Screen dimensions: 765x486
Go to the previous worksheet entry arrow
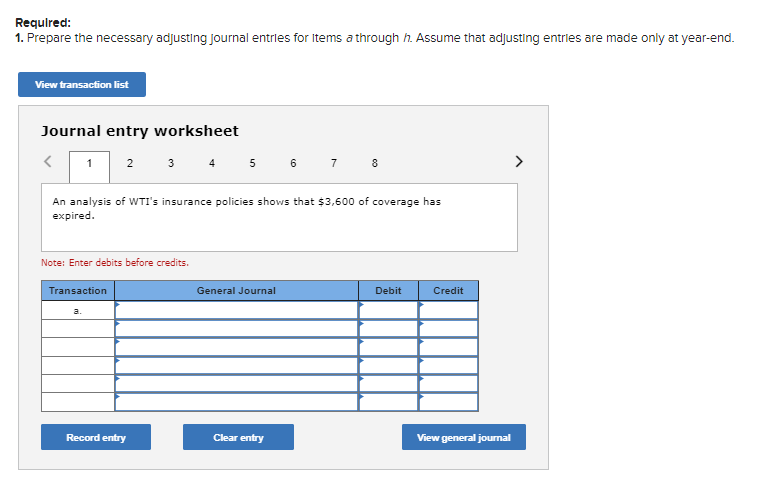[48, 162]
